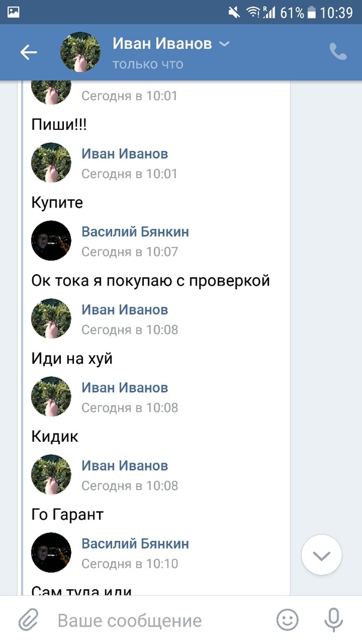Tap the microphone to record voice message
The height and width of the screenshot is (644, 362).
333,620
